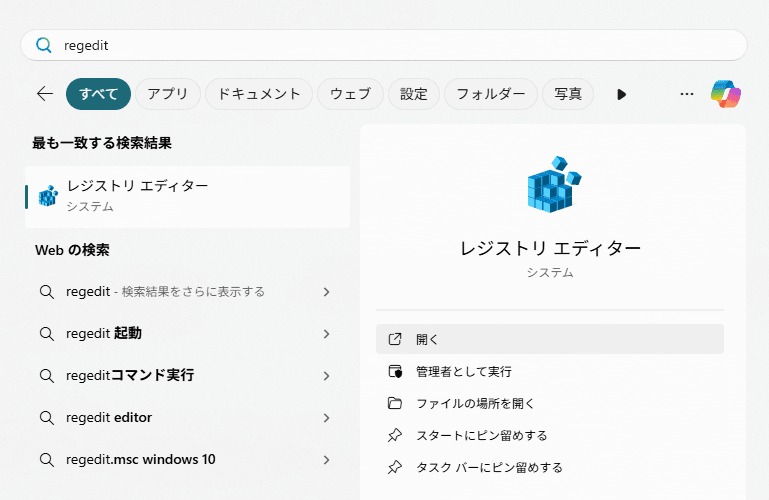This screenshot has width=769, height=500.
Task: Click the large Registry Editor icon in details pane
Action: pos(553,184)
